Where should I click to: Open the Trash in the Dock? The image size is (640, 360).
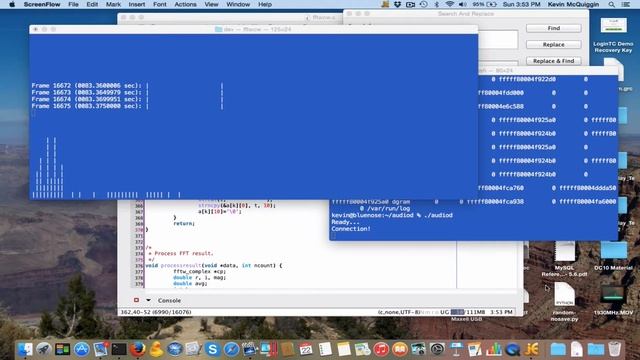point(614,349)
